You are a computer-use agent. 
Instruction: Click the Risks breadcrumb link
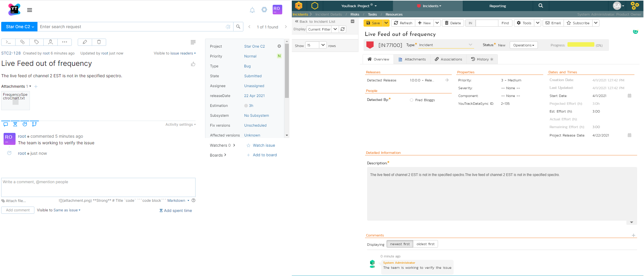pos(355,14)
